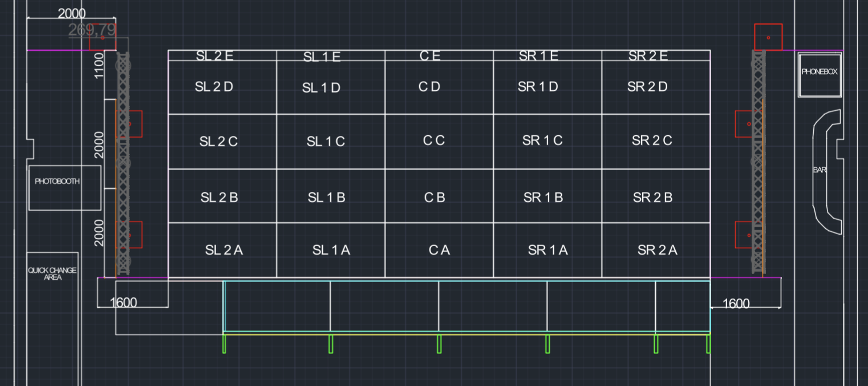Select the SL 1 E label
The image size is (868, 386).
click(322, 57)
